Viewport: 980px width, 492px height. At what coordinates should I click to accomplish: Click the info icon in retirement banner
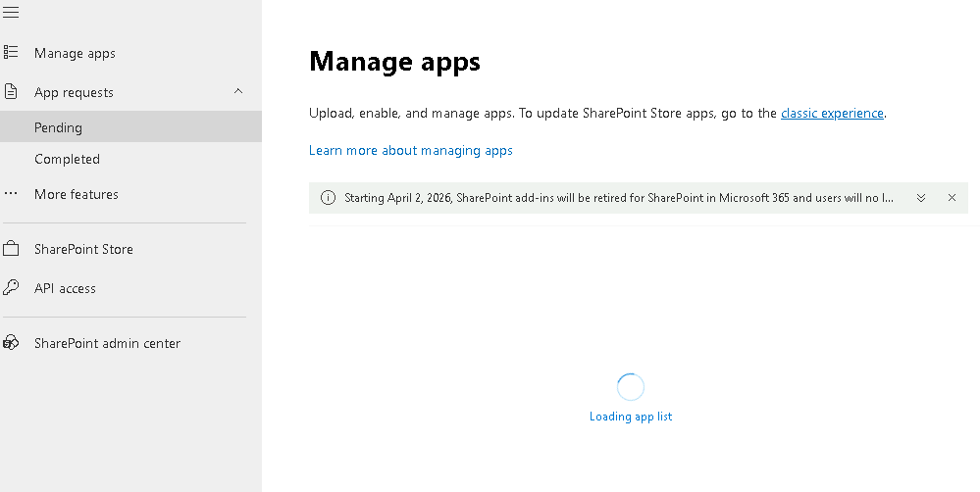[328, 198]
